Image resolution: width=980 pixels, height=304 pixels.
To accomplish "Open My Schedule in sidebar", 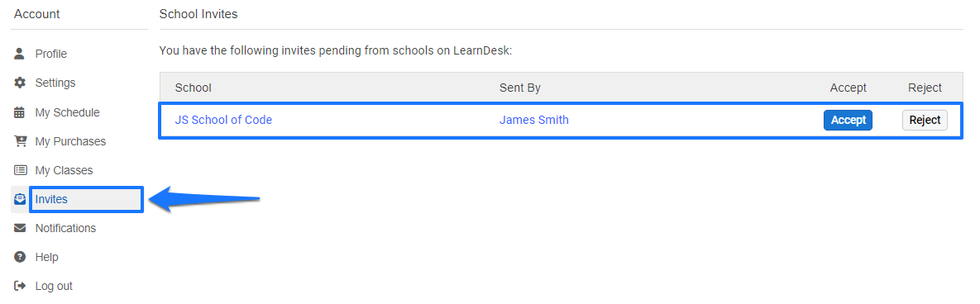I will (67, 112).
